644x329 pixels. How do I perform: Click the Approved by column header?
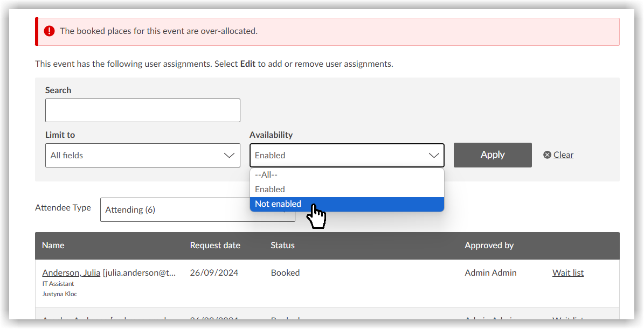click(x=489, y=246)
